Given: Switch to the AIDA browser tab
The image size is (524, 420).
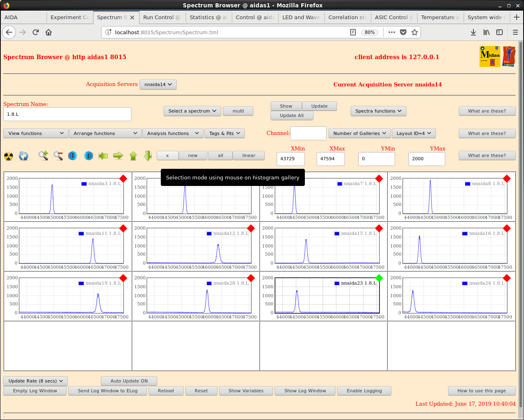Looking at the screenshot, I should pos(24,17).
